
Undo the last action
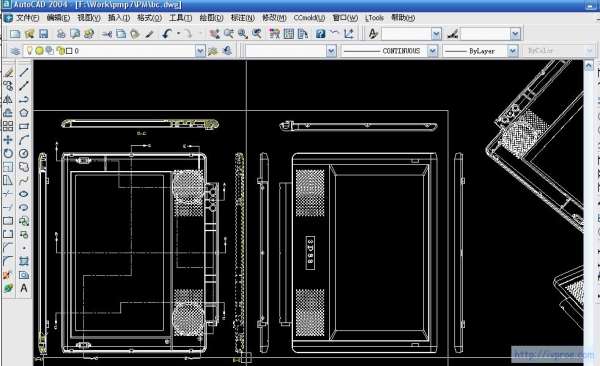tap(166, 34)
